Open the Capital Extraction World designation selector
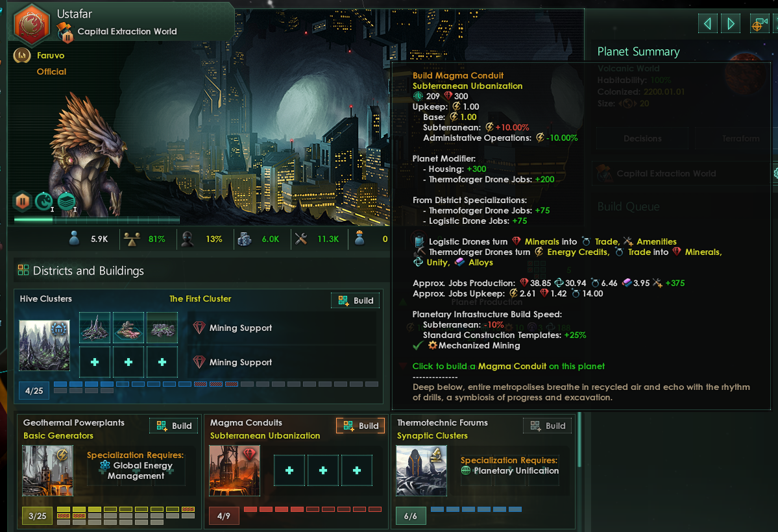 click(x=682, y=173)
